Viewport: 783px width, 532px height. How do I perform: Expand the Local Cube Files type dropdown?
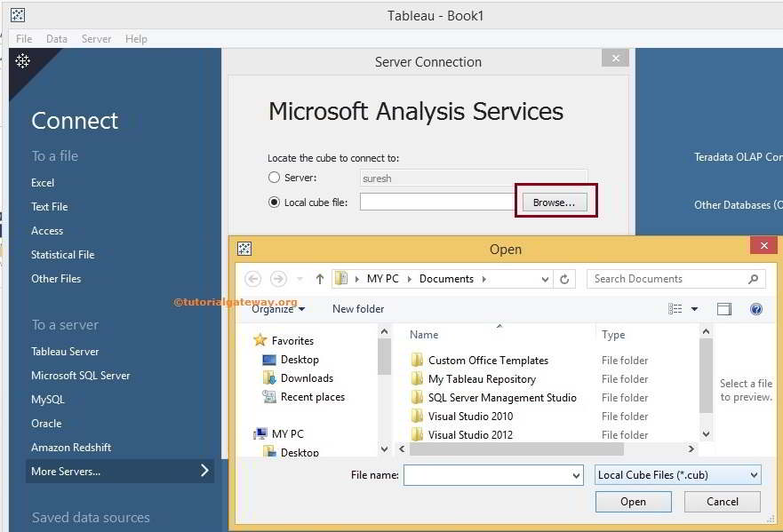(x=754, y=475)
